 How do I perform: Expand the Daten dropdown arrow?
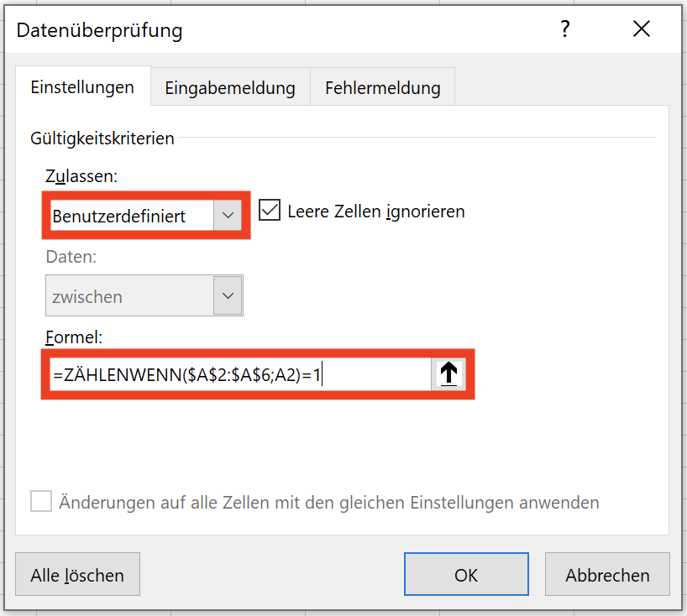[x=228, y=295]
